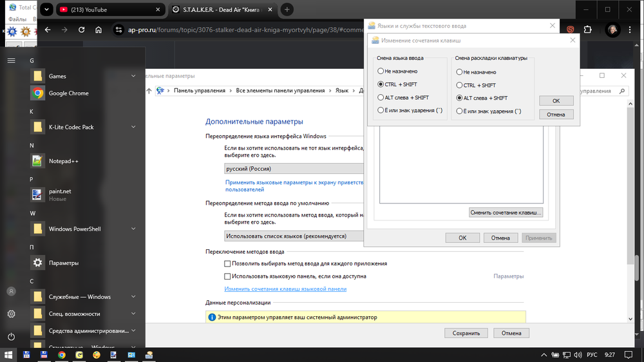Image resolution: width=644 pixels, height=362 pixels.
Task: Open 'Изменить сочетания клавиш языковой панели' link
Action: pos(285,289)
